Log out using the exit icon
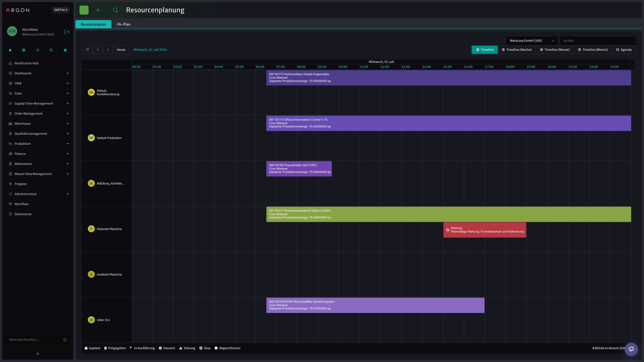Viewport: 644px width, 362px height. tap(67, 32)
